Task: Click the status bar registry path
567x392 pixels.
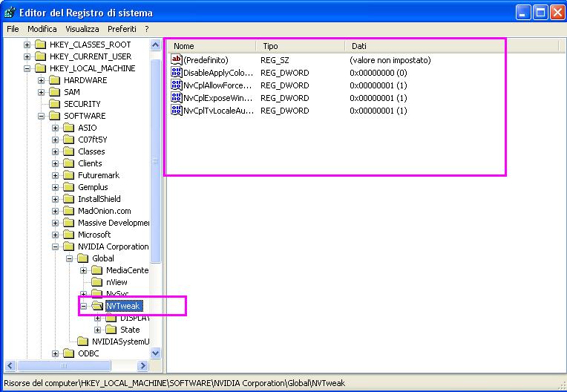Action: click(x=174, y=383)
